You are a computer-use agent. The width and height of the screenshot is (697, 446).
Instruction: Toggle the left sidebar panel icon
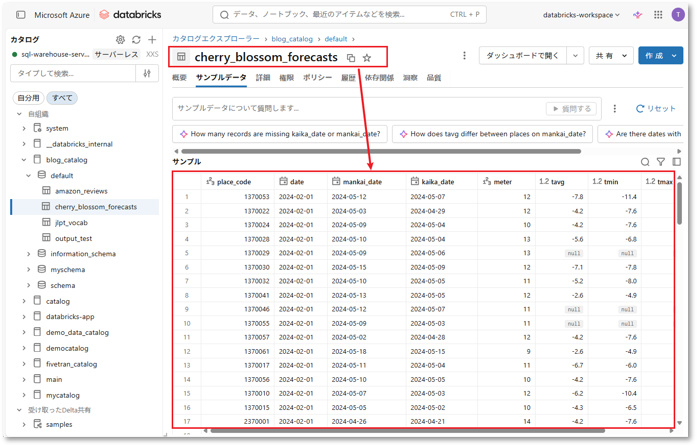click(21, 15)
